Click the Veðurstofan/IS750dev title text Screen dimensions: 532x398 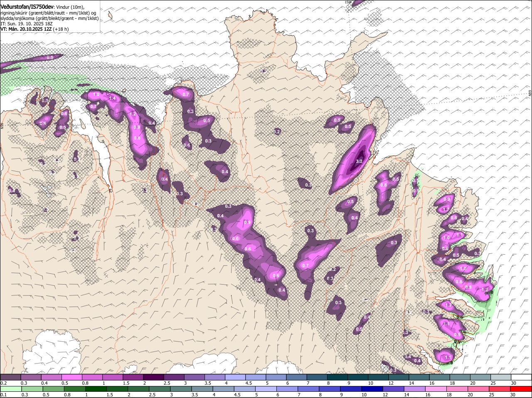27,7
